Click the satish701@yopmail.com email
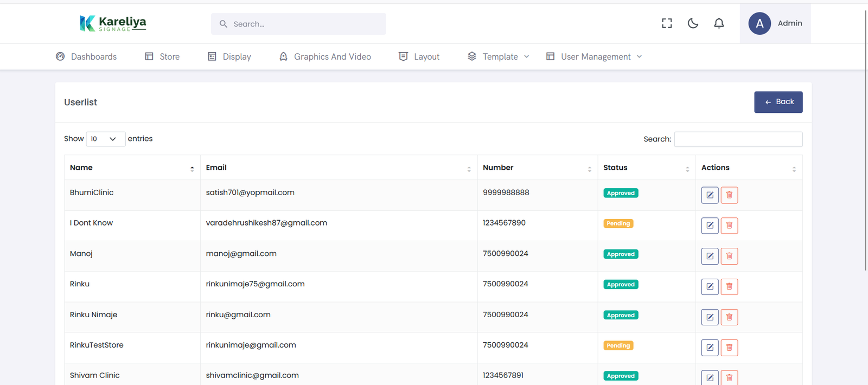Screen dimensions: 868x385 [250, 193]
